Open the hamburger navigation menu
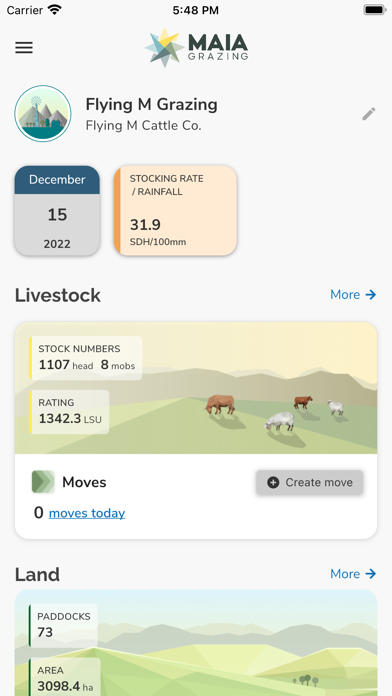The width and height of the screenshot is (392, 696). [x=24, y=47]
